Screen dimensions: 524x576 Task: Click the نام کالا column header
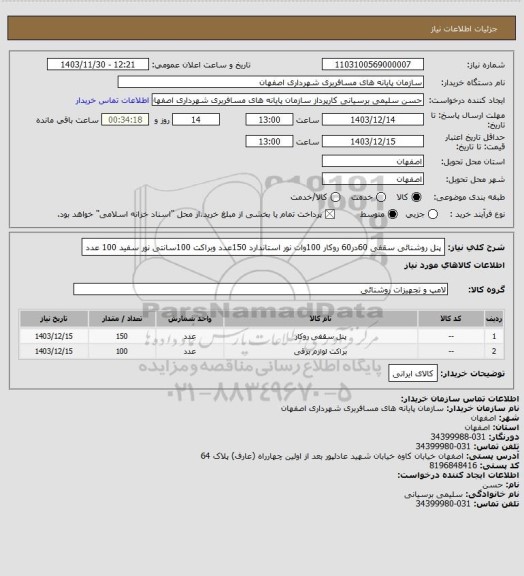click(x=320, y=319)
